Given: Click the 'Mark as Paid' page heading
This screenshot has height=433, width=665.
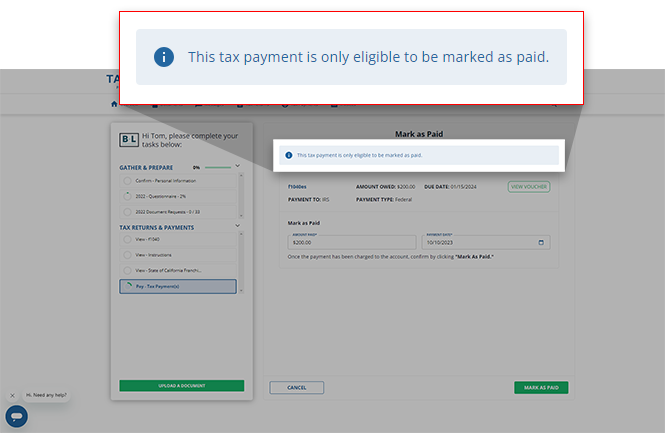Looking at the screenshot, I should point(419,134).
